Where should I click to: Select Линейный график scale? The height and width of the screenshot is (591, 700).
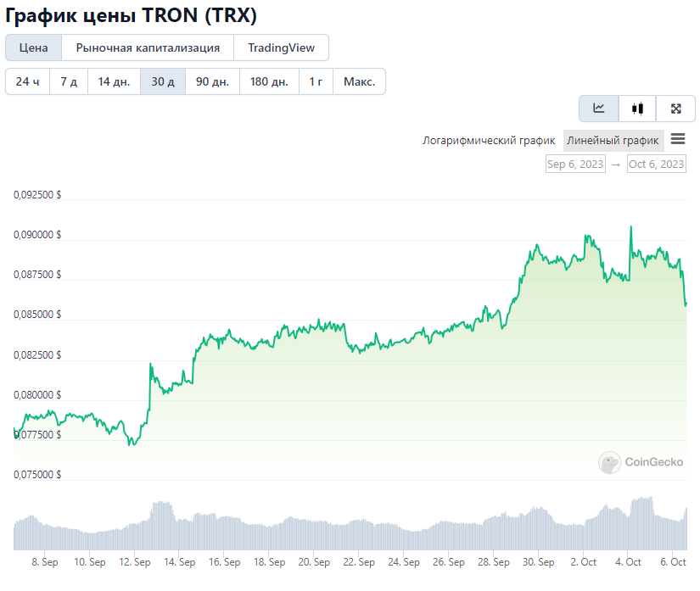pos(613,141)
